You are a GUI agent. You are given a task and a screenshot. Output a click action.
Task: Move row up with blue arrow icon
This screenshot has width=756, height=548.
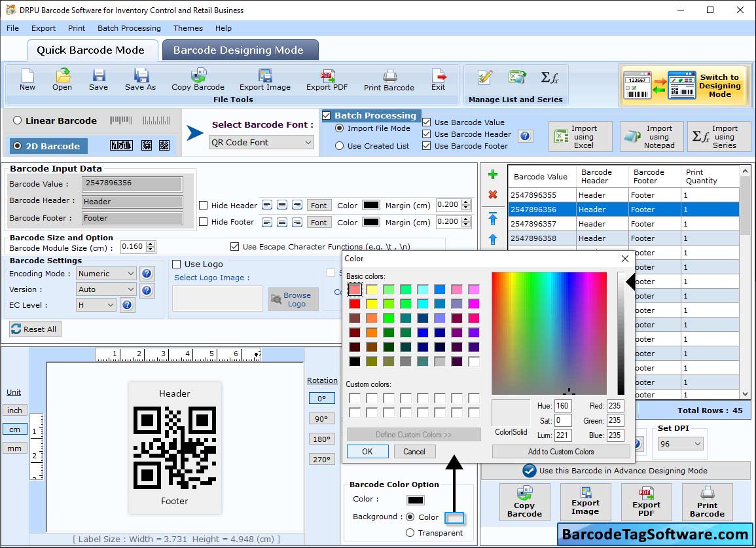[493, 239]
